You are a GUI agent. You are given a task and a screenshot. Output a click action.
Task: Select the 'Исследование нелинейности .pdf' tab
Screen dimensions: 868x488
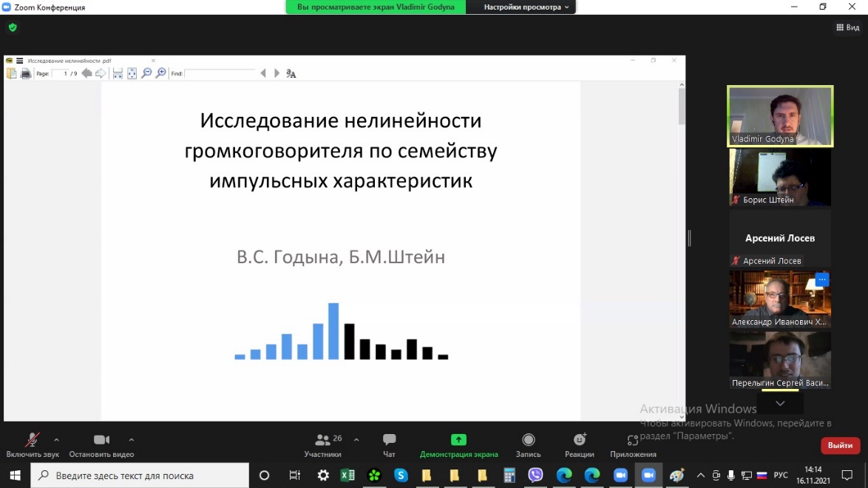point(69,61)
